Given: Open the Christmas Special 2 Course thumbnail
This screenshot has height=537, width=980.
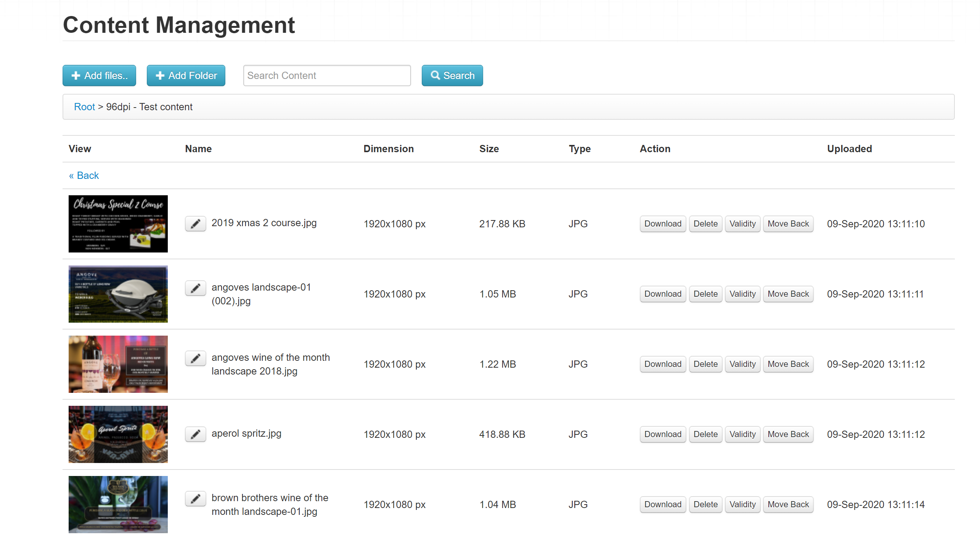Looking at the screenshot, I should (118, 224).
